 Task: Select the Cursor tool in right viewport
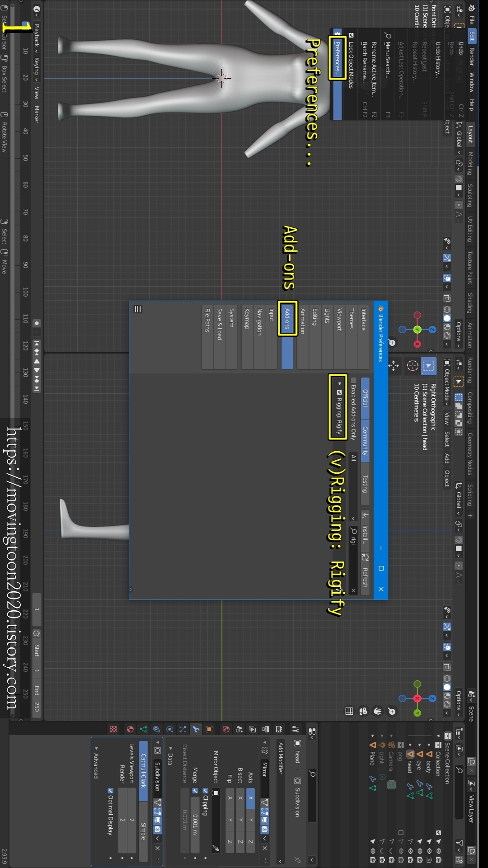pyautogui.click(x=412, y=365)
